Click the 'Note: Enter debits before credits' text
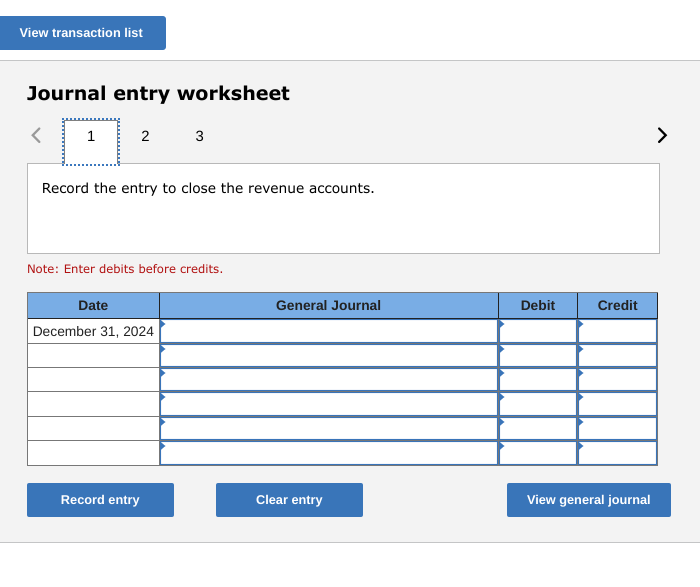700x587 pixels. tap(125, 269)
